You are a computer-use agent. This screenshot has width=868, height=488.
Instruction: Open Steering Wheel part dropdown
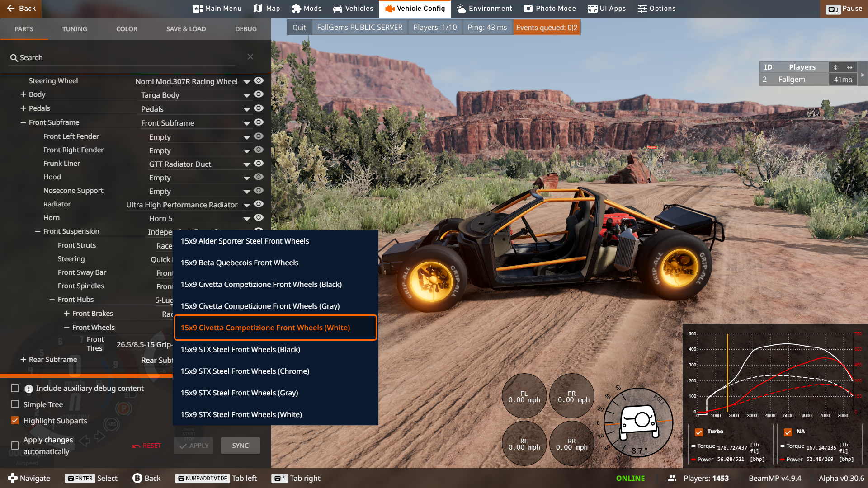click(192, 81)
